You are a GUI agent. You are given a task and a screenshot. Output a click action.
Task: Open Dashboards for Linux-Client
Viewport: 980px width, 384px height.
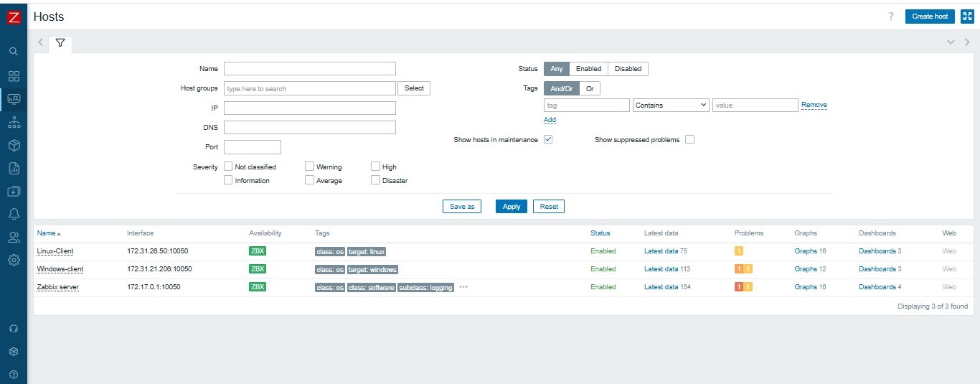877,251
